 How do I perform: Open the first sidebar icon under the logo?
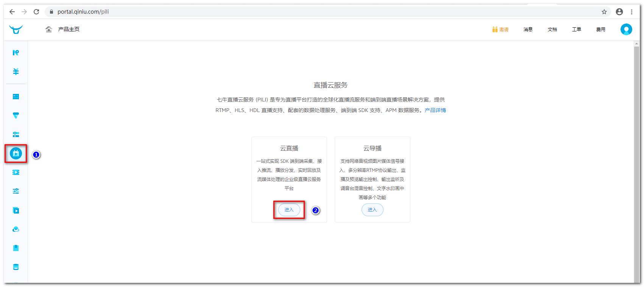(x=16, y=53)
